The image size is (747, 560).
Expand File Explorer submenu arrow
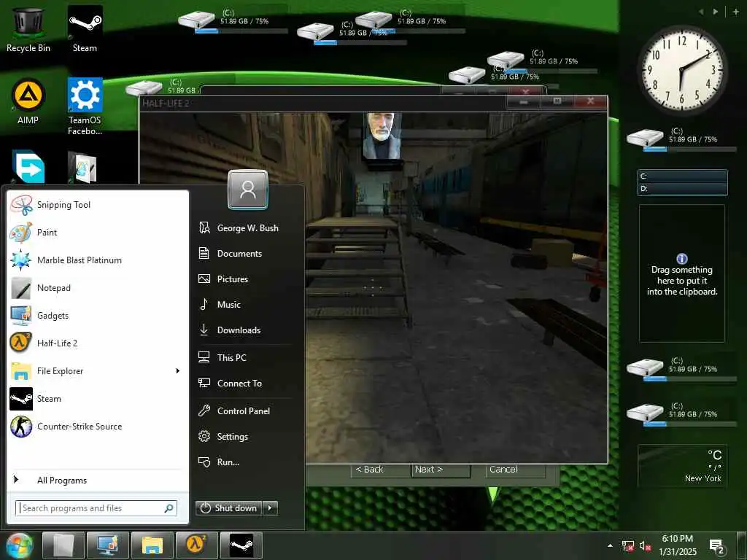click(178, 370)
